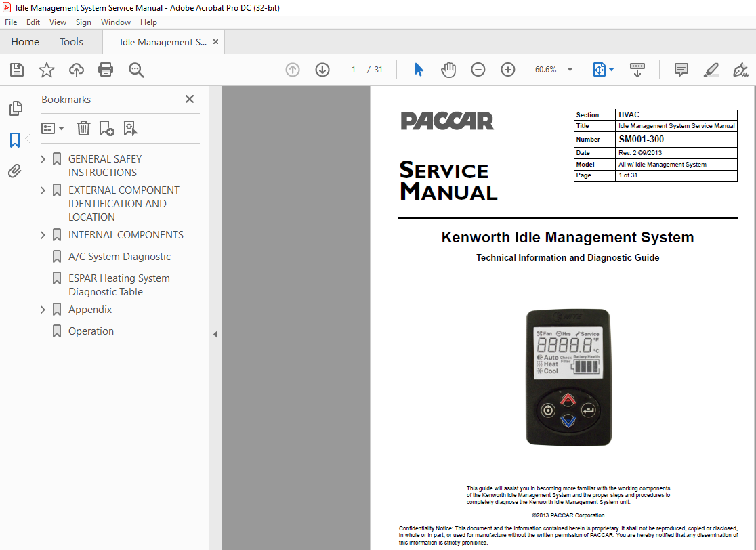The image size is (756, 550).
Task: Collapse the navigation pane with side arrow
Action: [x=215, y=334]
